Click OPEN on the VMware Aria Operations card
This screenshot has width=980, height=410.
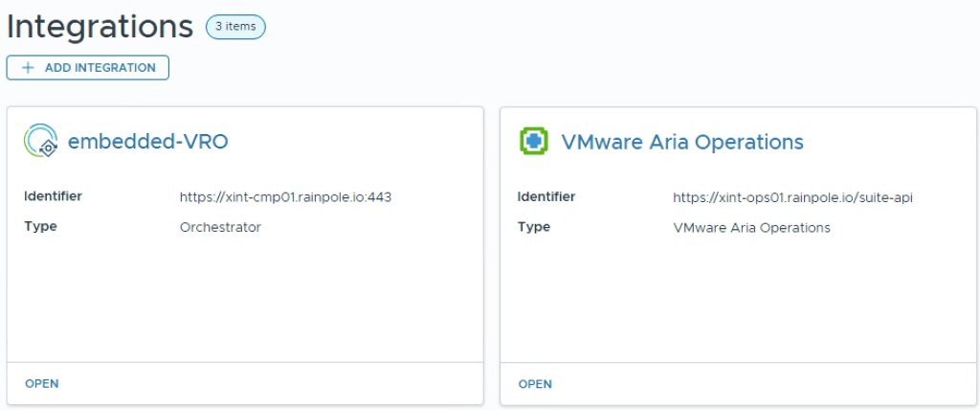coord(535,384)
